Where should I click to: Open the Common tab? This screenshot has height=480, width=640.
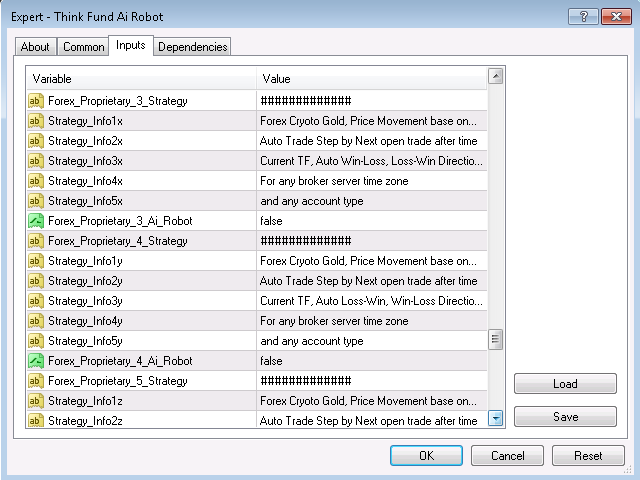[83, 47]
